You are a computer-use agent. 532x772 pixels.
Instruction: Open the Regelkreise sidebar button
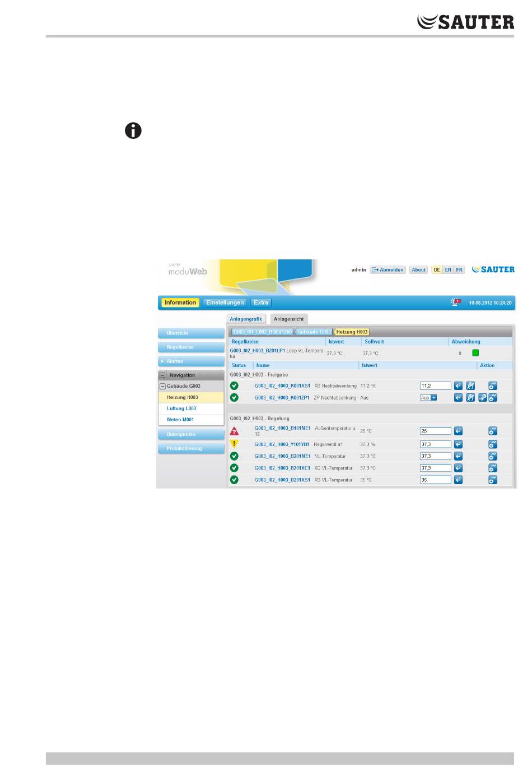(x=191, y=347)
